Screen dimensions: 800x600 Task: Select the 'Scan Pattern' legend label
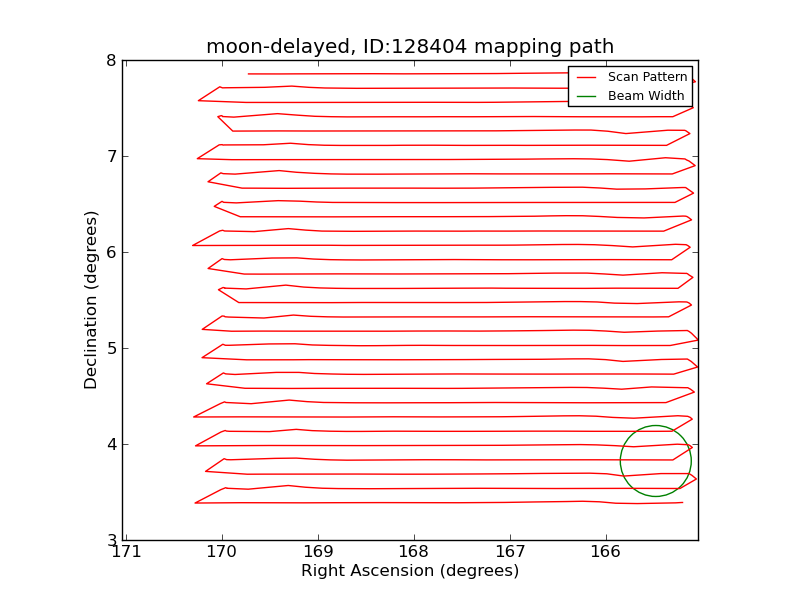pyautogui.click(x=647, y=77)
